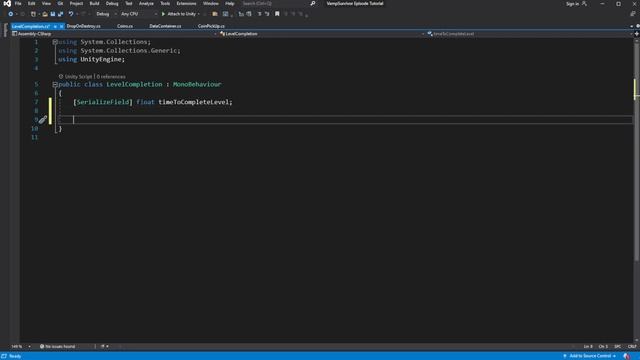This screenshot has width=640, height=360.
Task: Click the split editor icon above the scrollbar
Action: click(x=637, y=34)
